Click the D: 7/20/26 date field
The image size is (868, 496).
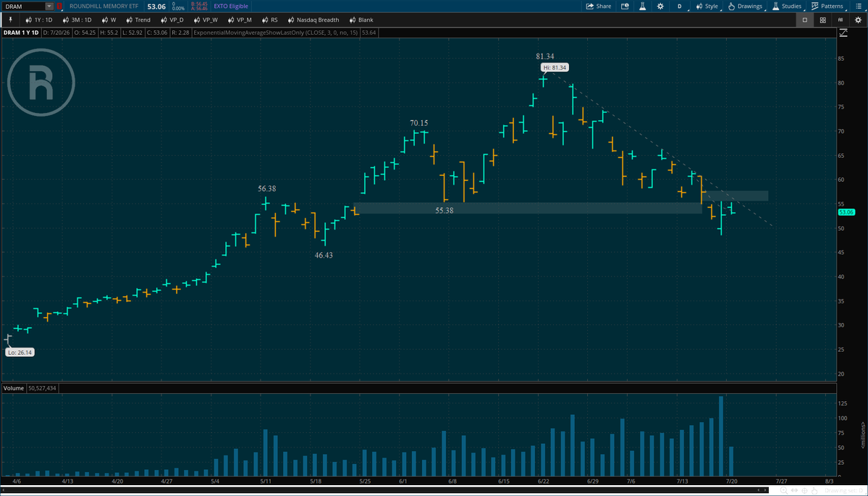pos(56,33)
